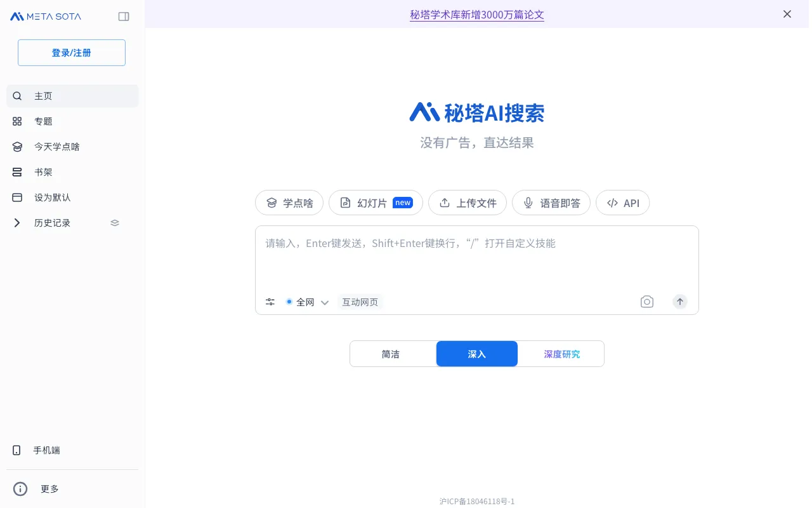The height and width of the screenshot is (508, 812).
Task: Open 今天学点啥 in the sidebar
Action: click(72, 147)
